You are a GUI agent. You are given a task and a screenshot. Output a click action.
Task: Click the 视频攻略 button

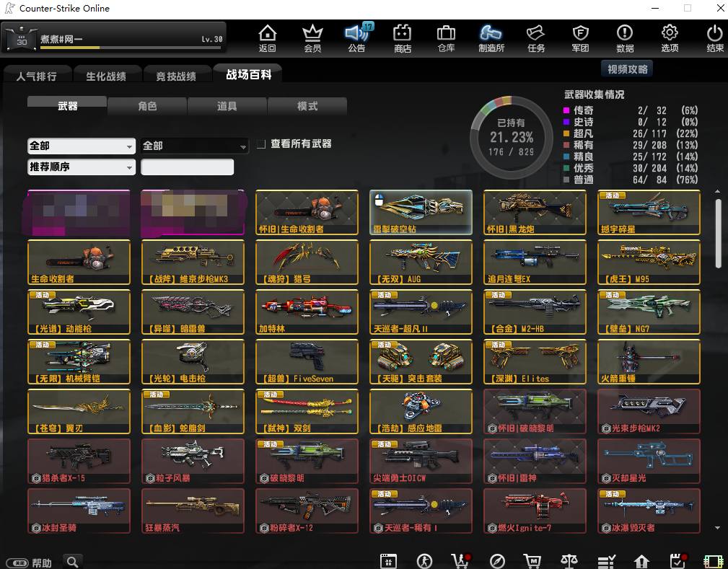coord(627,69)
